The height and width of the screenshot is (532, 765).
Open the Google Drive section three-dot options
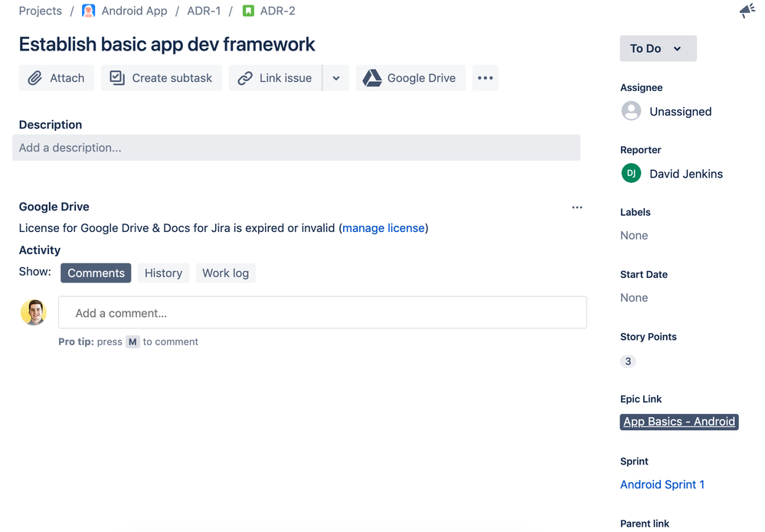point(577,207)
